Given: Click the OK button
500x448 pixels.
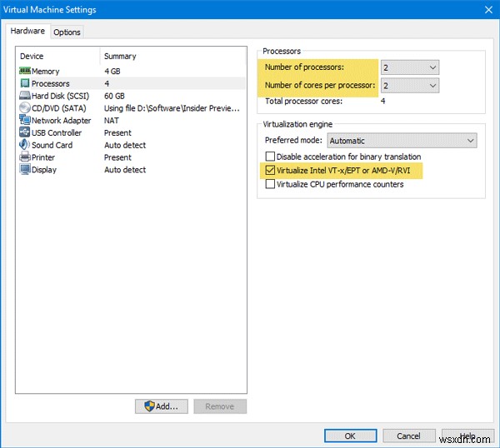Looking at the screenshot, I should 350,436.
